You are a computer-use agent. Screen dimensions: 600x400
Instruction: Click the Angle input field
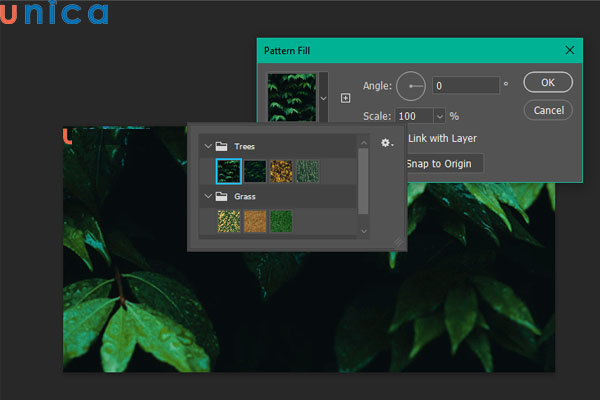[464, 86]
